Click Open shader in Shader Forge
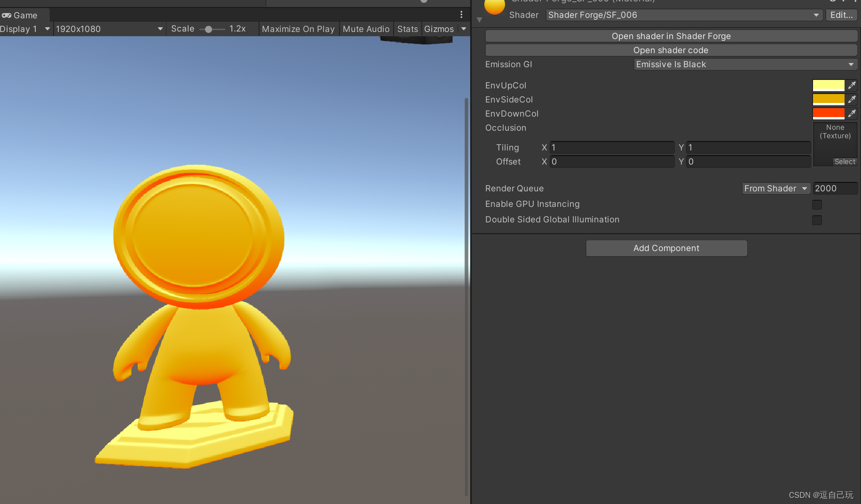 coord(671,36)
